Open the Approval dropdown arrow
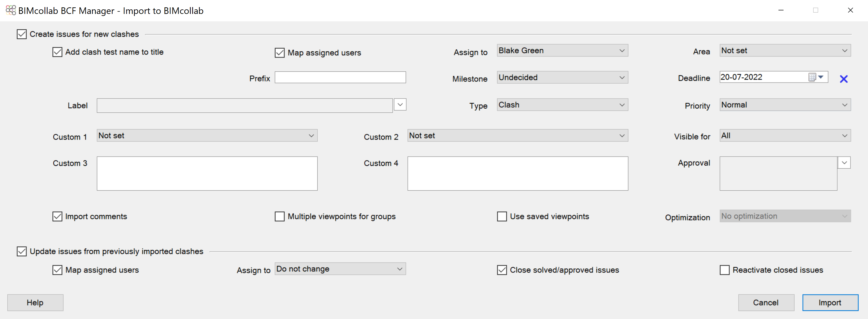Viewport: 868px width, 319px height. click(x=844, y=163)
